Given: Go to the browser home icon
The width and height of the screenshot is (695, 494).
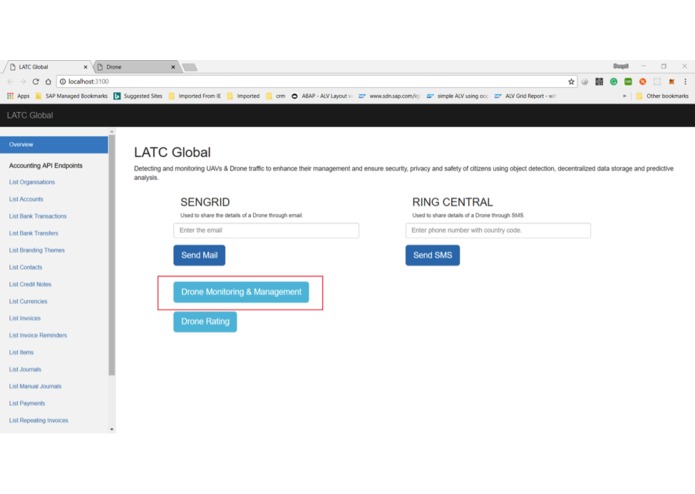Looking at the screenshot, I should point(48,82).
